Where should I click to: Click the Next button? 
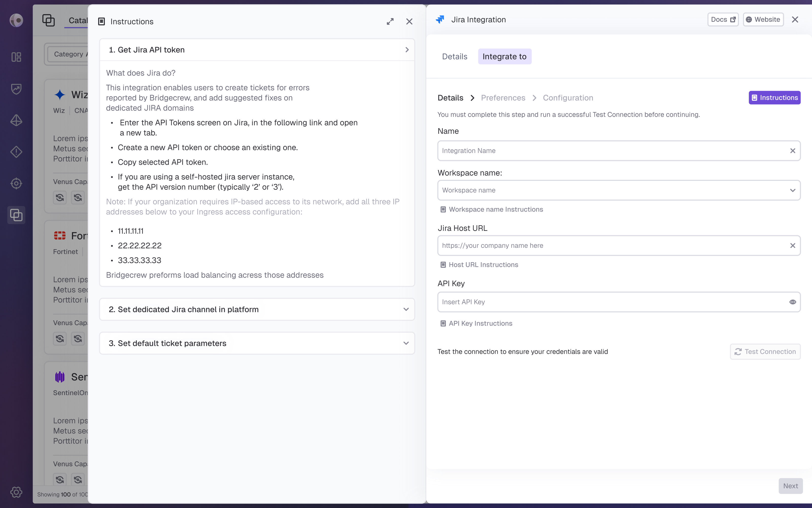coord(790,486)
